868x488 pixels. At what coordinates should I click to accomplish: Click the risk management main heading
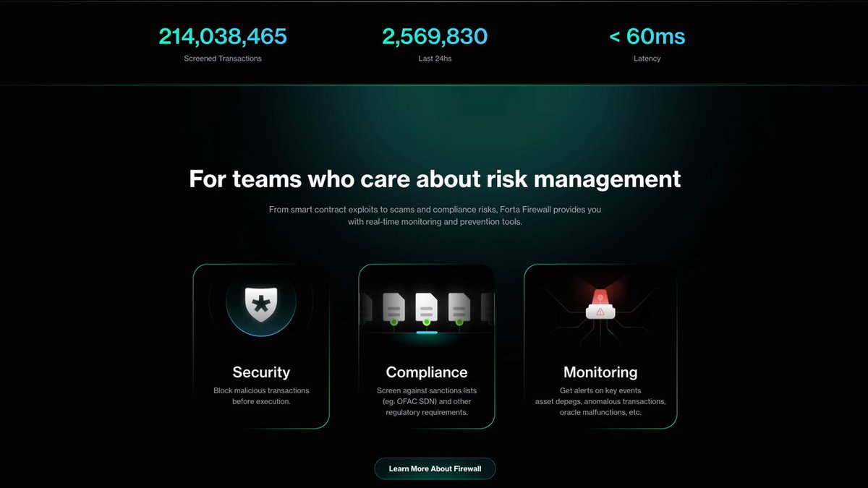435,179
